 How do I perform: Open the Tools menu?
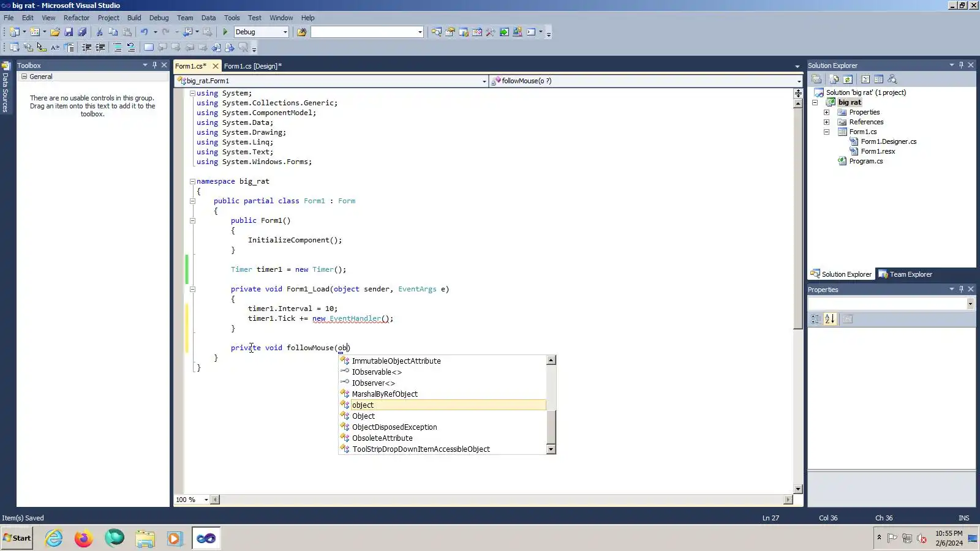[232, 18]
